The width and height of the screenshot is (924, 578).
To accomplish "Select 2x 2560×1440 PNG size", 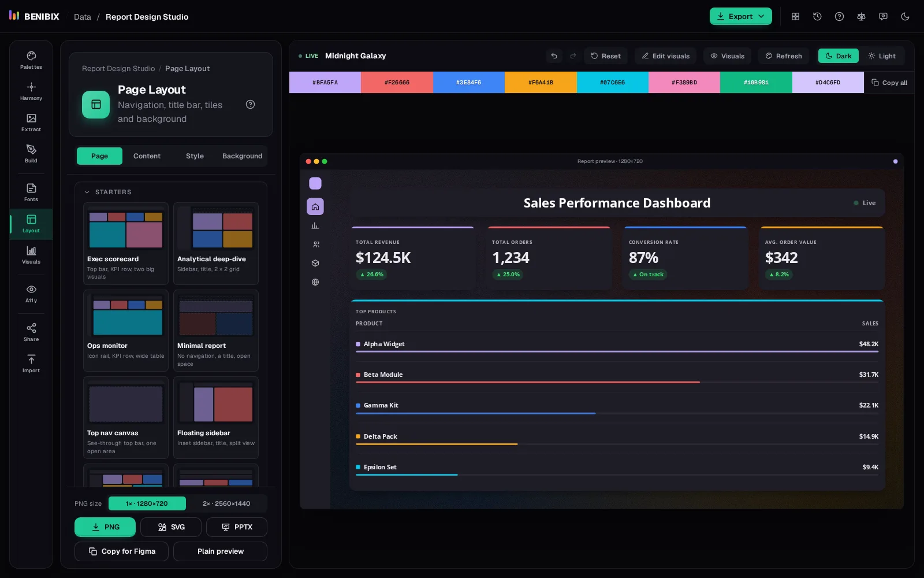I will [226, 503].
